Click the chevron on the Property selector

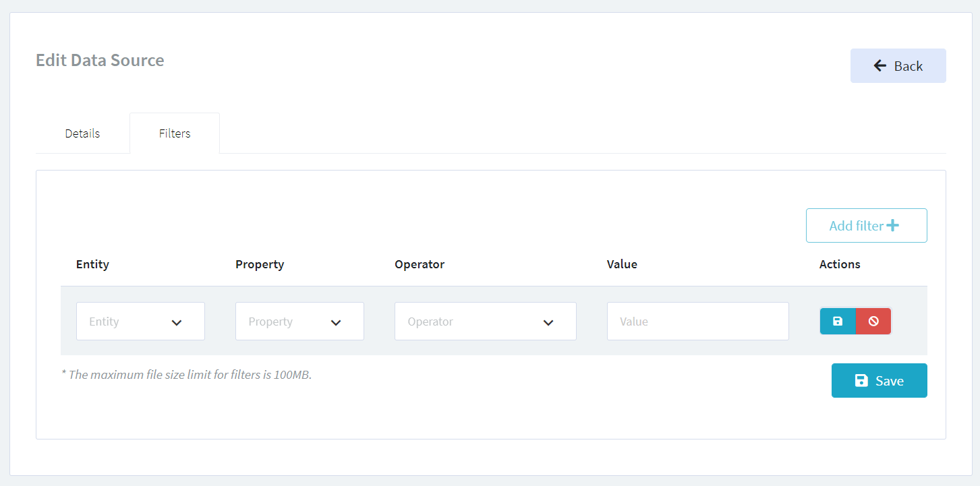coord(336,322)
